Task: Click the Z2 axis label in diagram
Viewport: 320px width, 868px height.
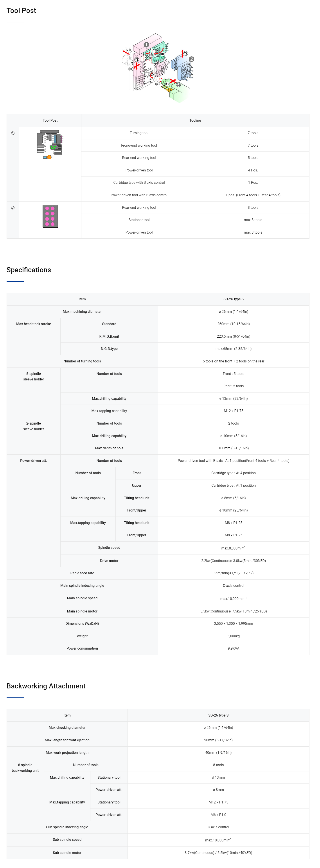Action: point(178,85)
